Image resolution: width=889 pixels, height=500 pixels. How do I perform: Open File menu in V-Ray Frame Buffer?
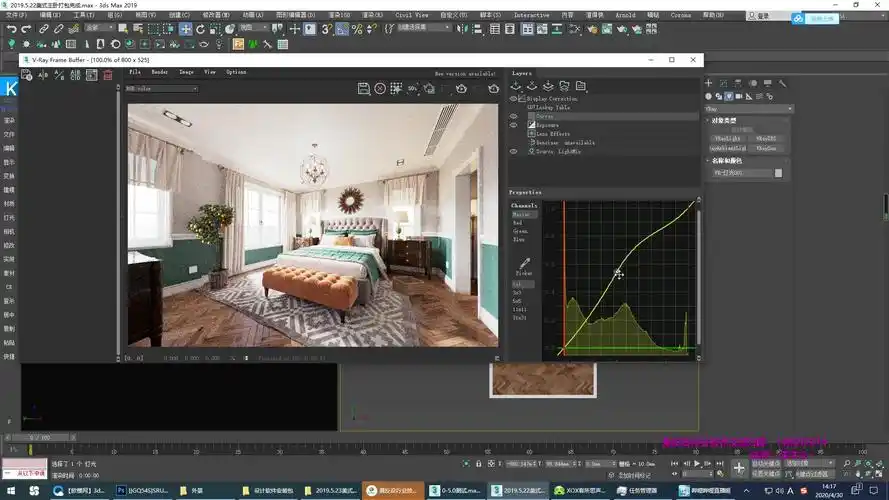click(135, 72)
